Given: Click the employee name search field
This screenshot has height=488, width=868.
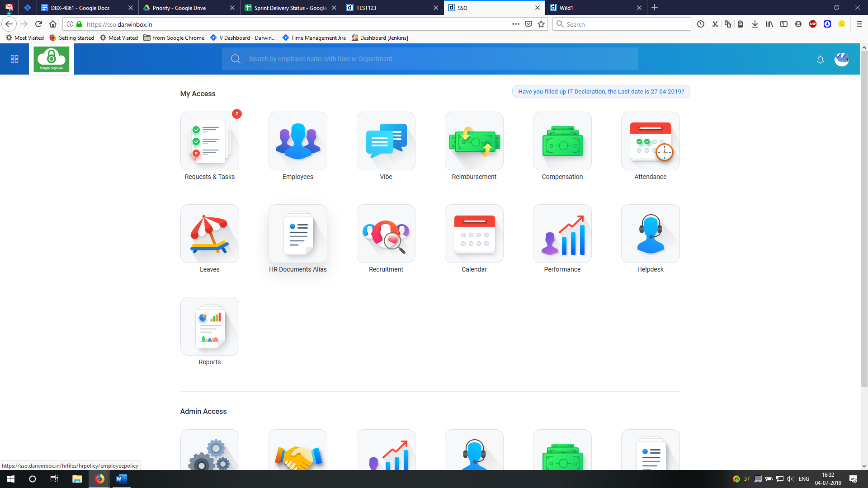Looking at the screenshot, I should [429, 59].
